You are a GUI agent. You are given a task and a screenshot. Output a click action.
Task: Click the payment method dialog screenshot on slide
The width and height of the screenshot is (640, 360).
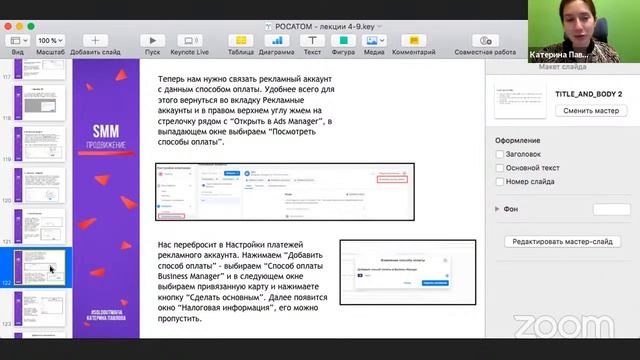point(408,272)
